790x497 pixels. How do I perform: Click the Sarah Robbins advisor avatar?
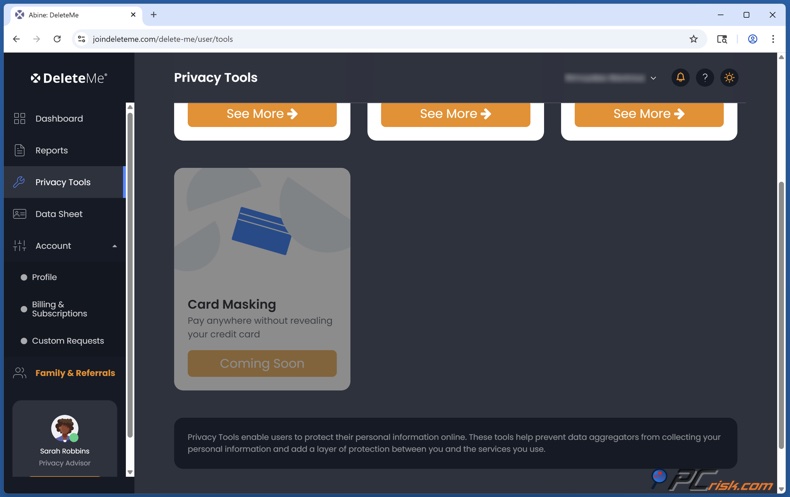click(x=65, y=428)
